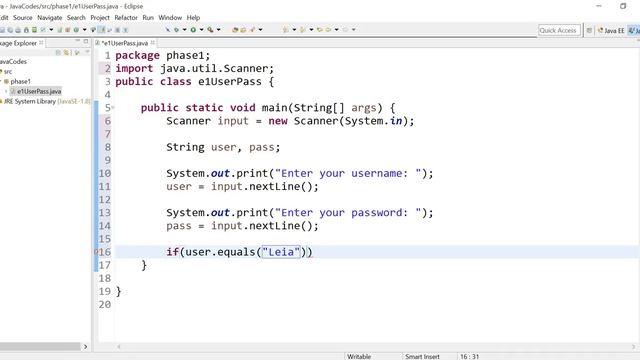Click the Save icon in the toolbar
The image size is (640, 360).
2,30
